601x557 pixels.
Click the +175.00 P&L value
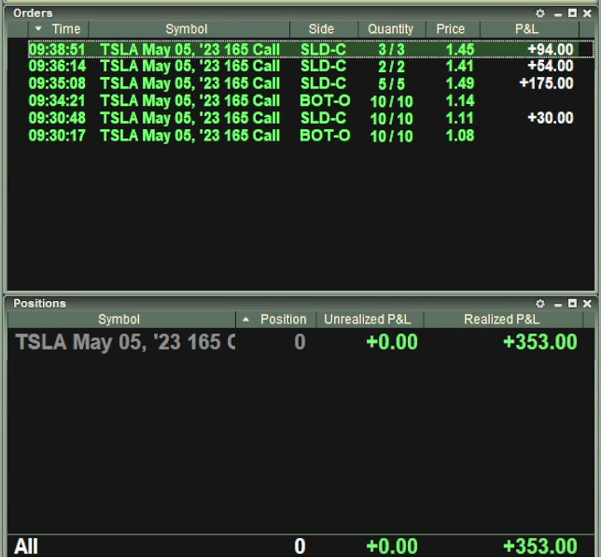click(546, 83)
